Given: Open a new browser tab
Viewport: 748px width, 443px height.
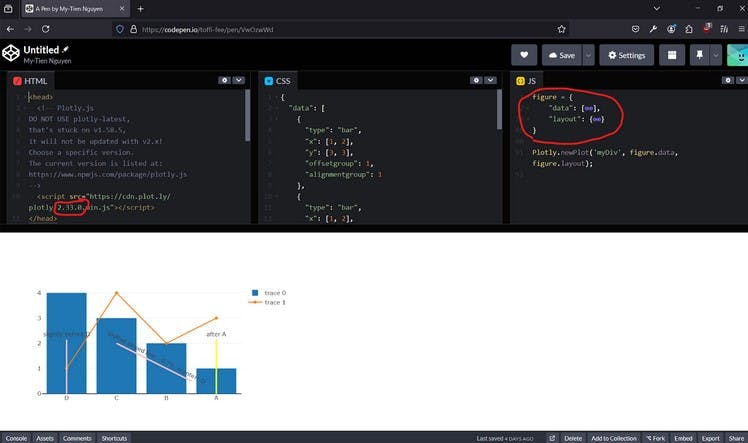Looking at the screenshot, I should [x=140, y=9].
